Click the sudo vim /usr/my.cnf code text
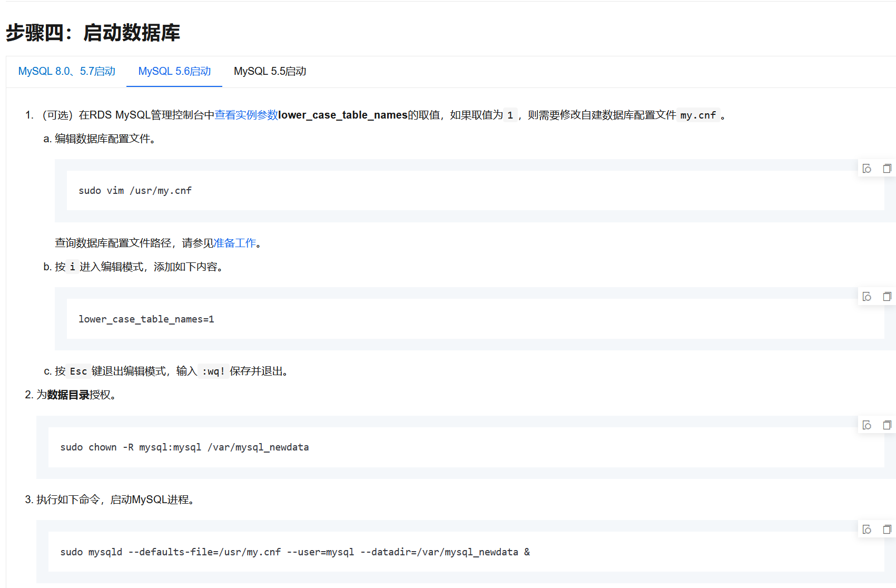Image resolution: width=896 pixels, height=588 pixels. pos(135,191)
